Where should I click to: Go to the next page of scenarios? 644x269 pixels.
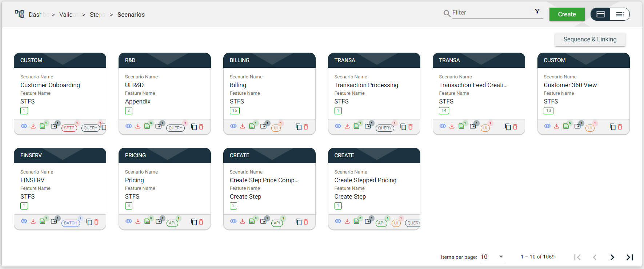pos(612,257)
